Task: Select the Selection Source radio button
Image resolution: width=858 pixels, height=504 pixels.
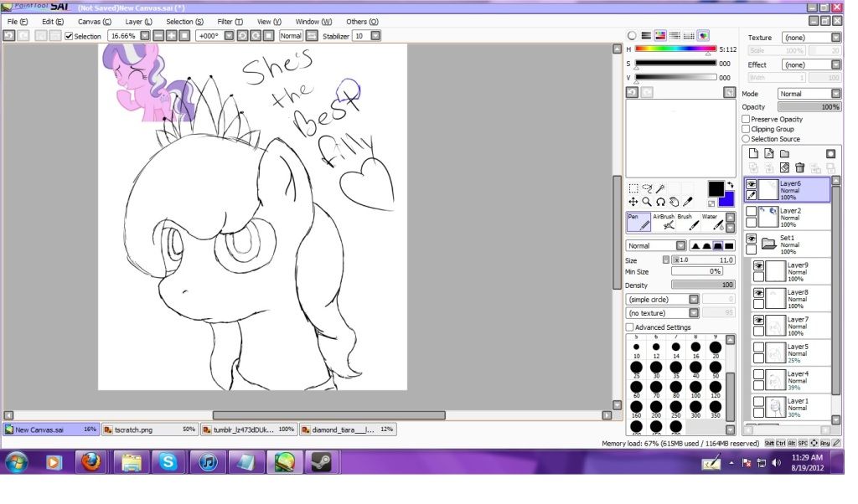Action: [745, 139]
